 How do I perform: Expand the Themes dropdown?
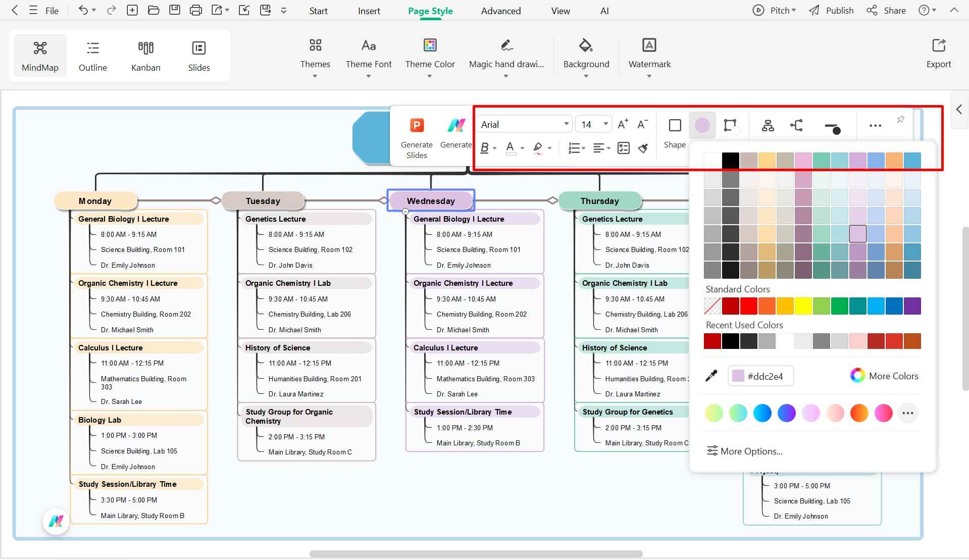tap(315, 77)
